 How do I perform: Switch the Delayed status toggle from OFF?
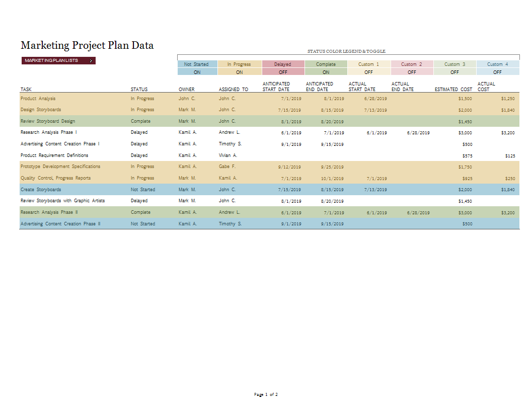(x=282, y=72)
